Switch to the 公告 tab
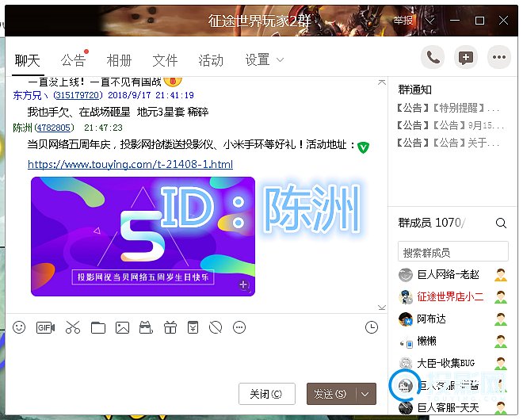 [x=73, y=60]
